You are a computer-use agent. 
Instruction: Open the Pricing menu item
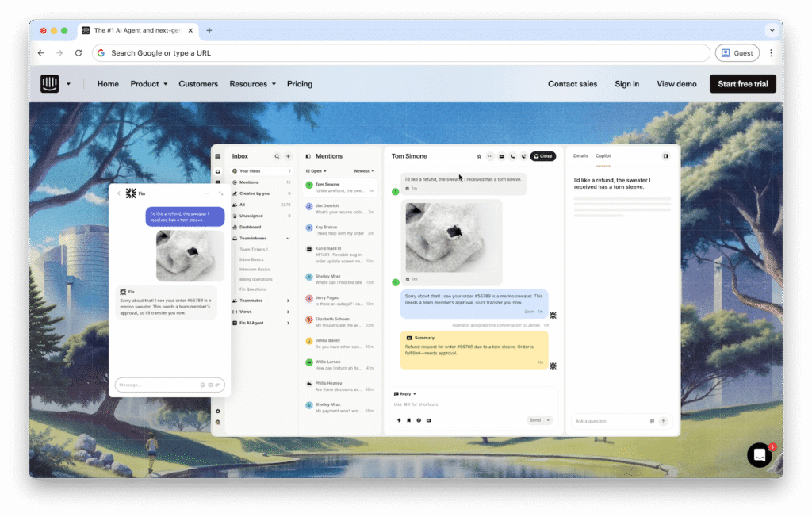(x=300, y=84)
